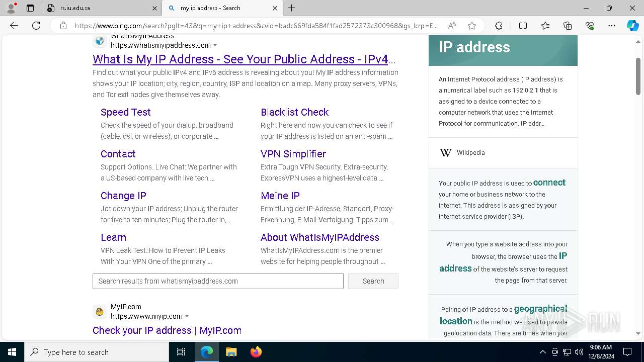Viewport: 644px width, 362px height.
Task: Activate Read aloud icon
Action: click(452, 26)
